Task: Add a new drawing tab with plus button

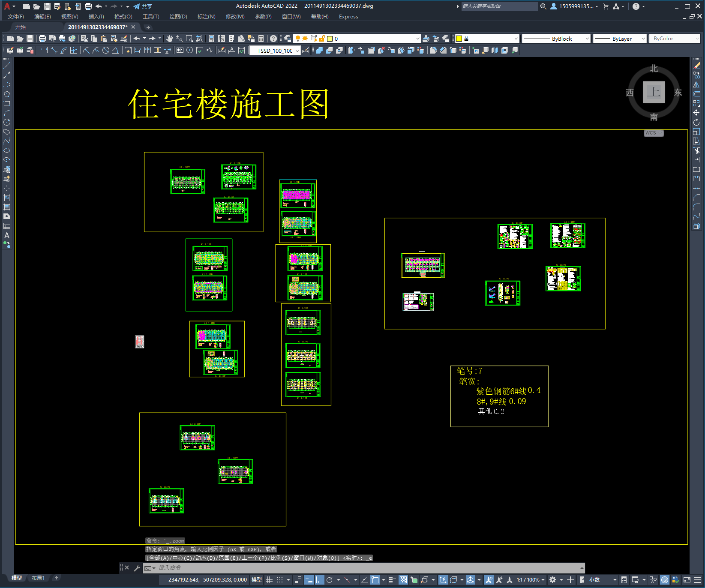Action: (x=148, y=27)
